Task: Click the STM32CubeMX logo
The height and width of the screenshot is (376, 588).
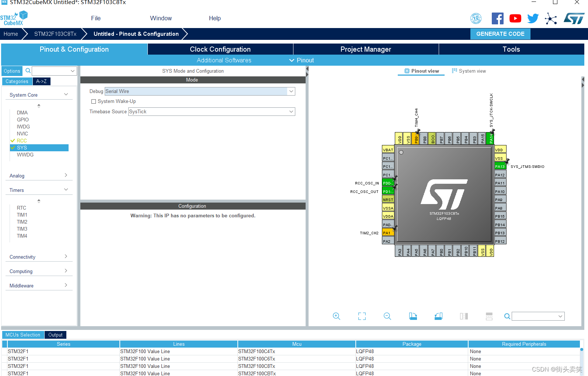Action: click(x=14, y=18)
